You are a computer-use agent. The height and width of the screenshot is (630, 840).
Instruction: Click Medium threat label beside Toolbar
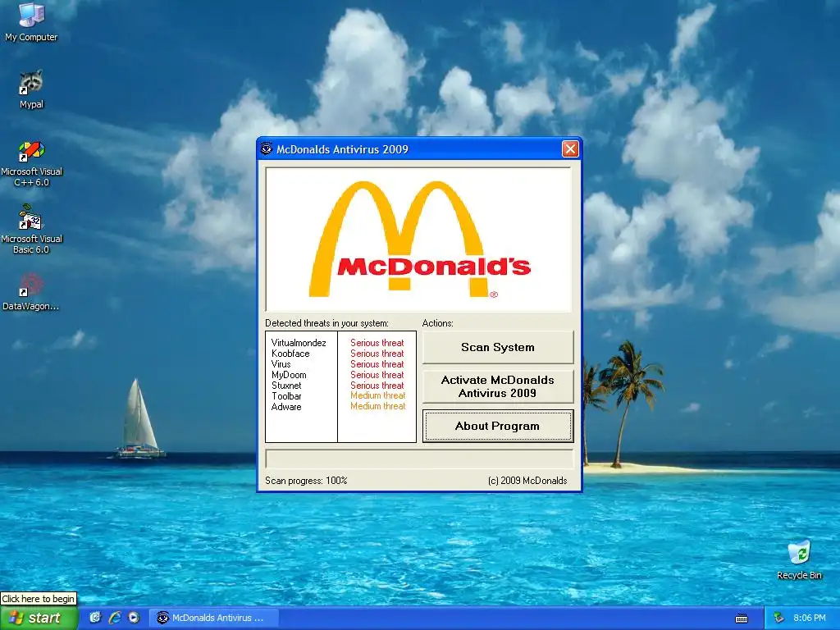pyautogui.click(x=378, y=396)
